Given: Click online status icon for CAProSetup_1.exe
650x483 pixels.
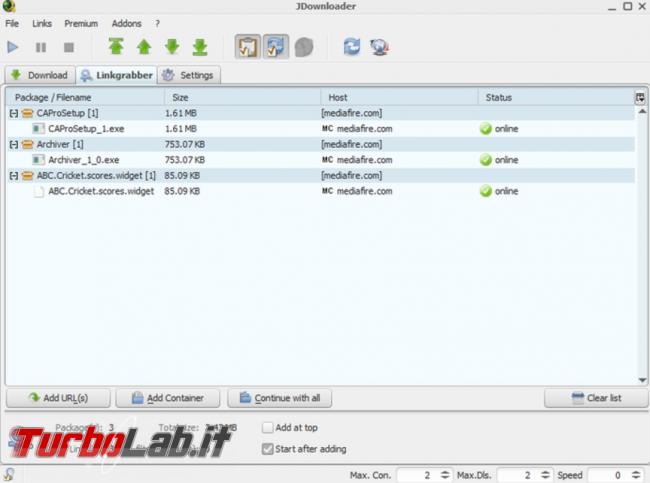Looking at the screenshot, I should (x=485, y=129).
